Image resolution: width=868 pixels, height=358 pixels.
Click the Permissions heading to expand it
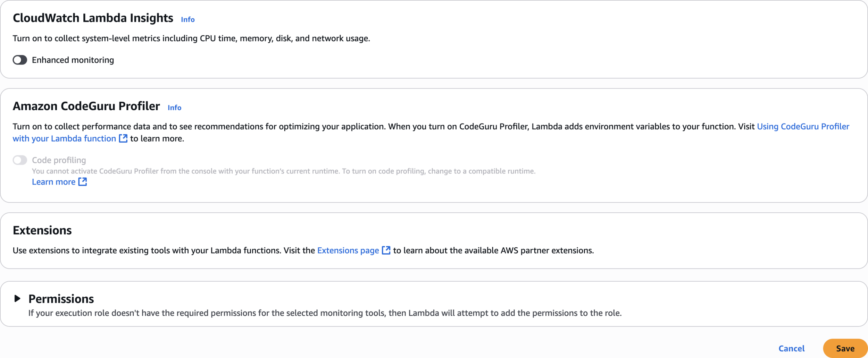click(61, 299)
